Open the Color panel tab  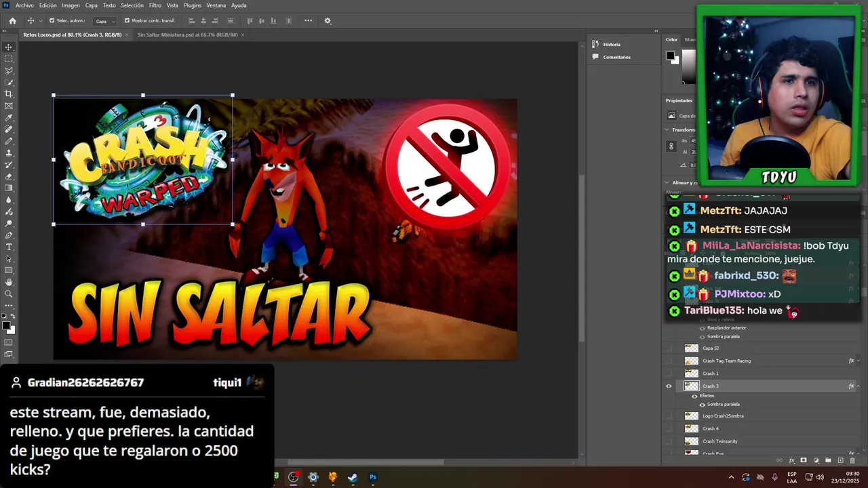click(671, 39)
